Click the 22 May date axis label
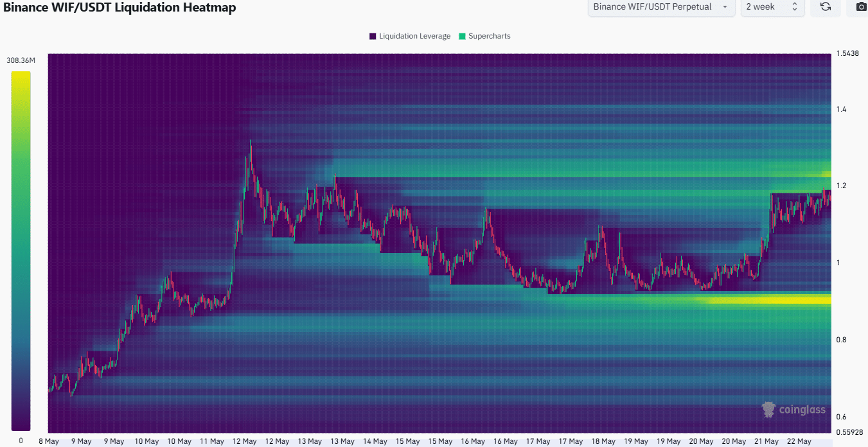 tap(799, 441)
